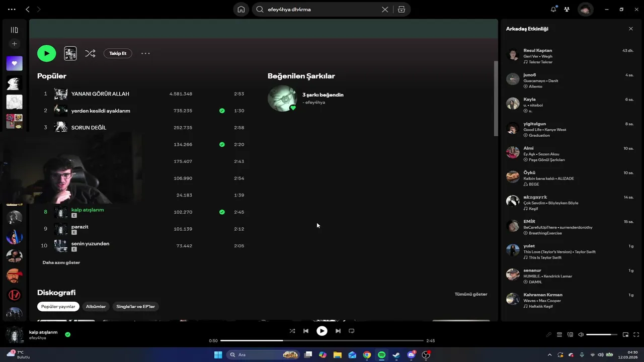Click the green artist Play button
The image size is (644, 362).
tap(46, 53)
